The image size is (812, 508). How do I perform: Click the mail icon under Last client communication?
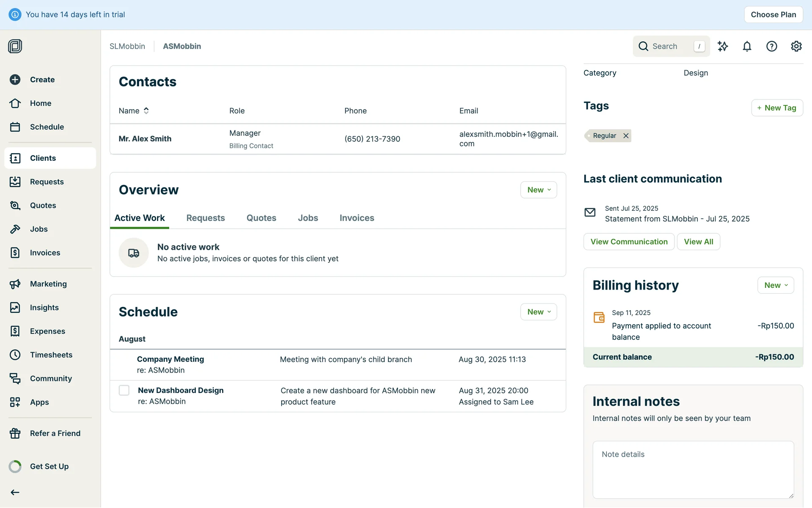[590, 212]
